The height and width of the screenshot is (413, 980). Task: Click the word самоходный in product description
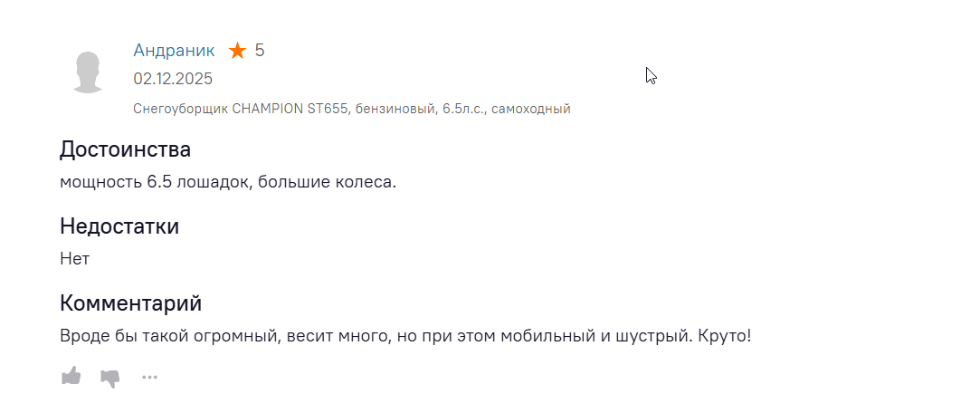point(531,109)
